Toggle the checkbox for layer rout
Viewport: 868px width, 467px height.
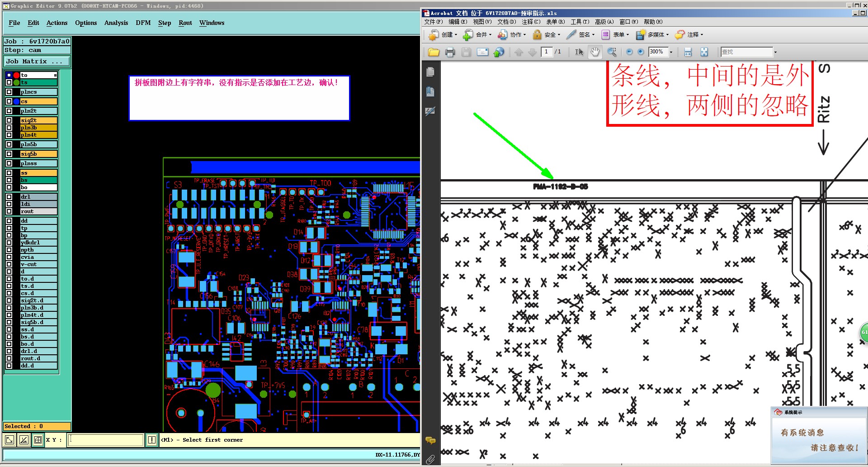click(9, 211)
